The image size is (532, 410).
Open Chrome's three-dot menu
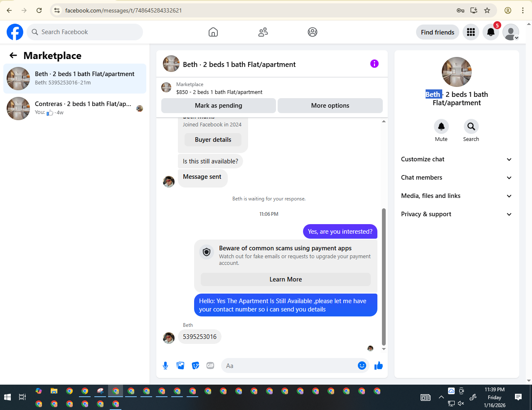(523, 10)
